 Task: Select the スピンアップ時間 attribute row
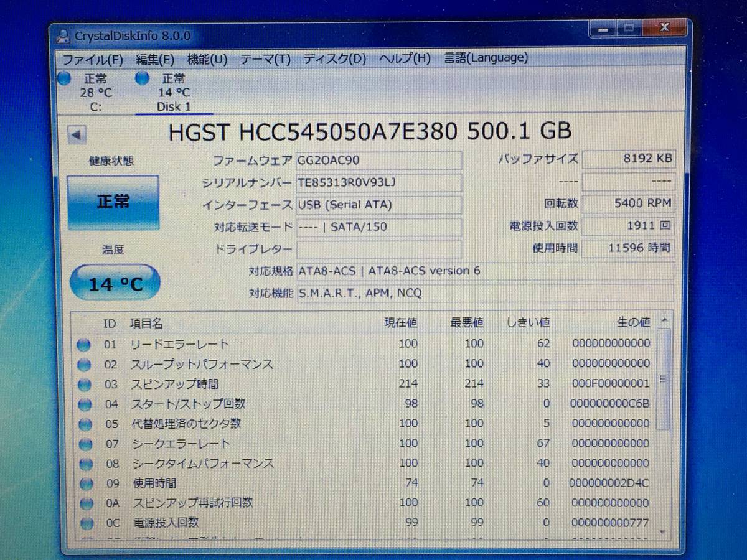click(x=364, y=384)
